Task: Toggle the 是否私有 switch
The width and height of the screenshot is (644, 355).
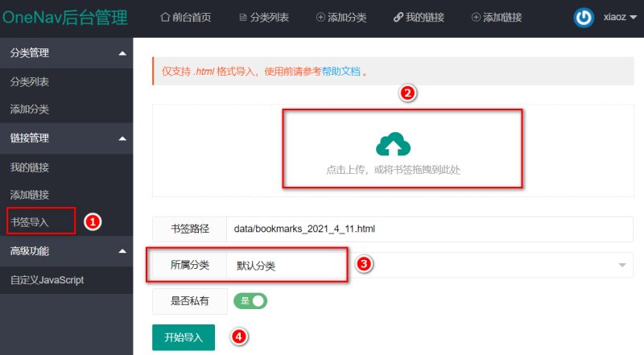Action: (x=250, y=301)
